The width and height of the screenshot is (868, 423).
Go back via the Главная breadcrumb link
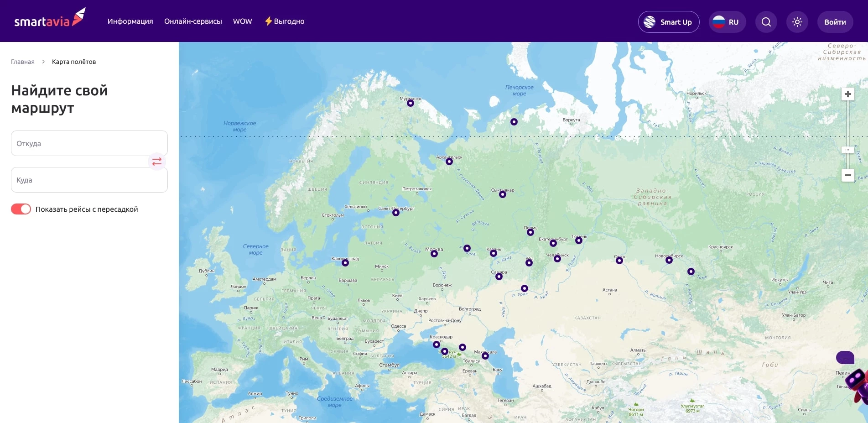[x=22, y=61]
